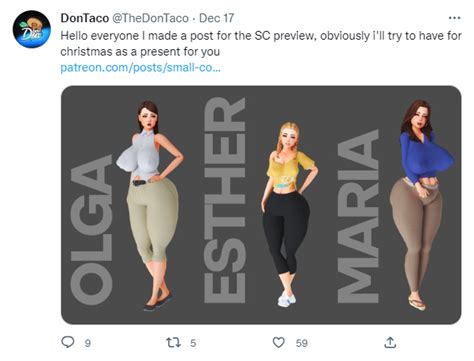Click the blonde Esther character in the image
This screenshot has width=474, height=361.
(x=288, y=214)
